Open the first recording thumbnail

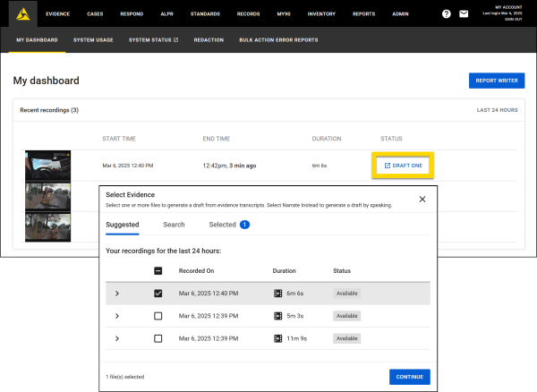point(47,166)
